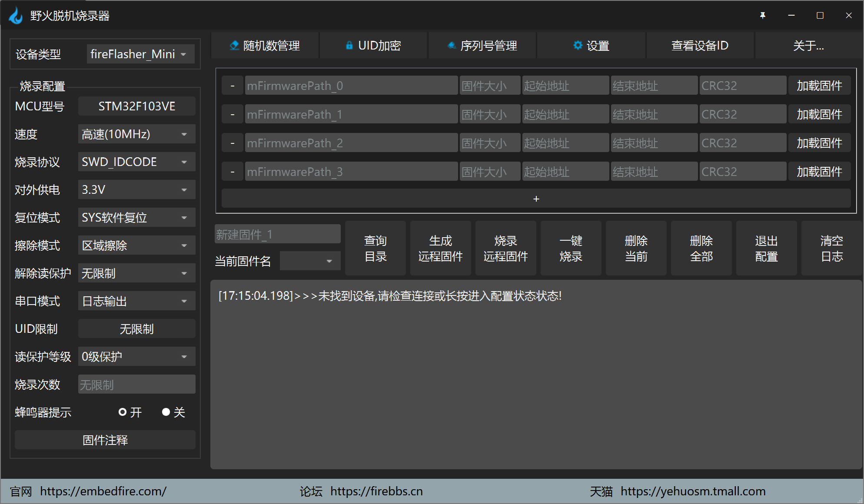Open the 对外供电 3.3V dropdown
The image size is (864, 504).
coord(136,189)
